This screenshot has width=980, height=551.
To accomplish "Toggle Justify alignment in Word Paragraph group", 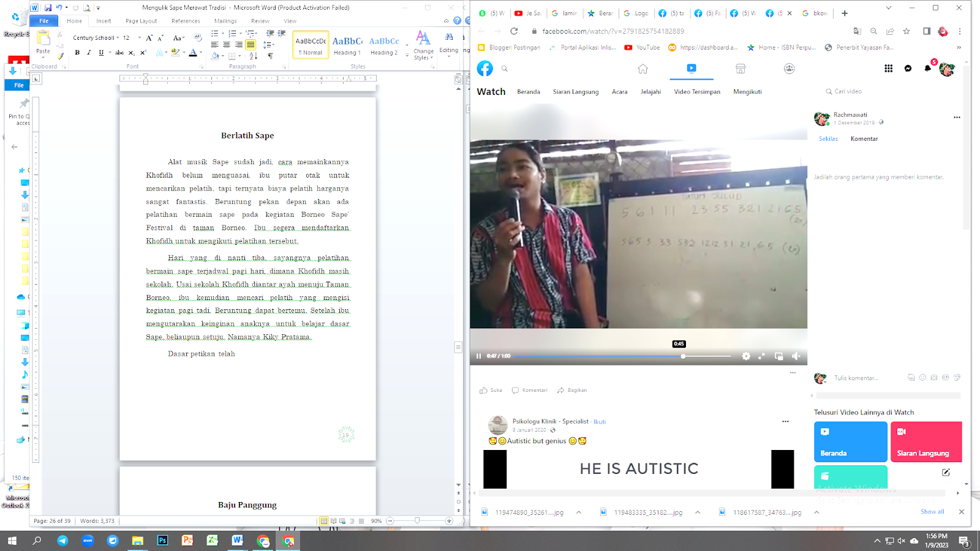I will pyautogui.click(x=251, y=45).
